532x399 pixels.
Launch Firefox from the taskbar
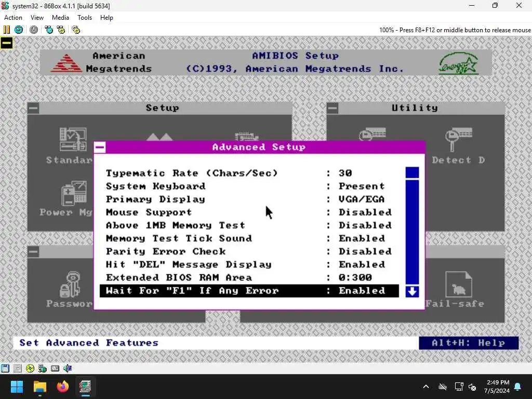tap(62, 387)
